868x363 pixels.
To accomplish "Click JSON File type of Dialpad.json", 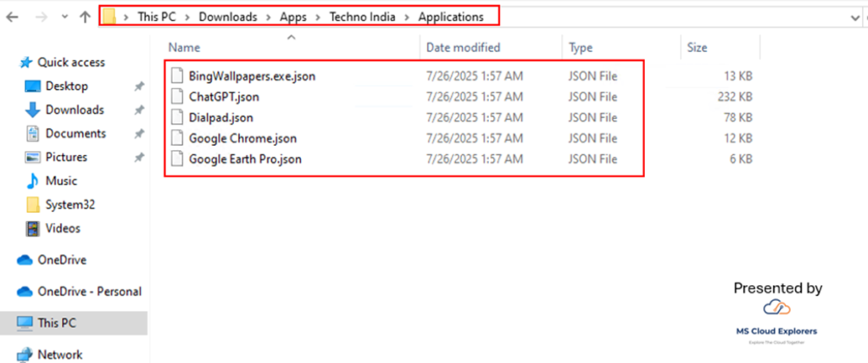I will point(593,118).
